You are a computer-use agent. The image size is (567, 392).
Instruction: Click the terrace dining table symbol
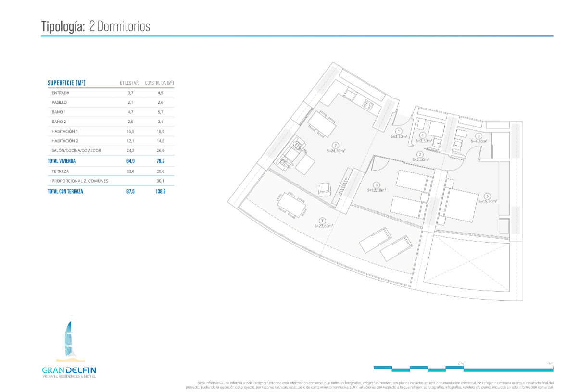pyautogui.click(x=291, y=205)
